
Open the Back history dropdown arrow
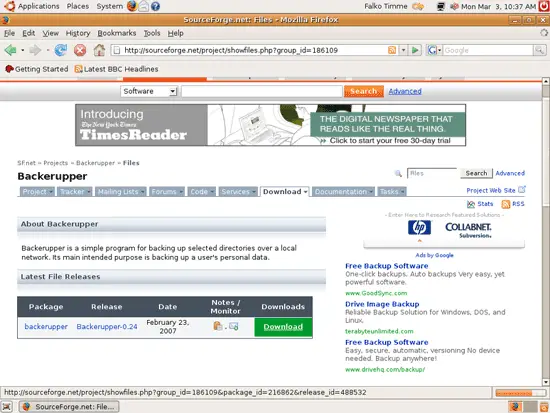(22, 50)
